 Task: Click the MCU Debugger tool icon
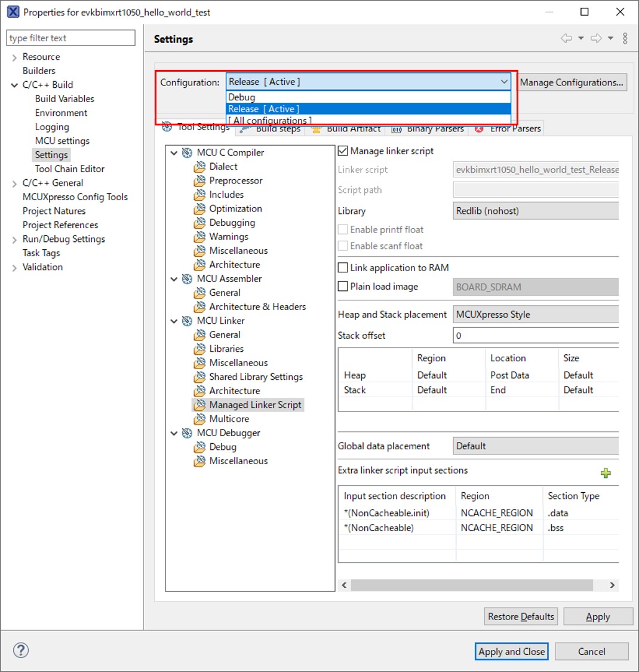(x=188, y=433)
